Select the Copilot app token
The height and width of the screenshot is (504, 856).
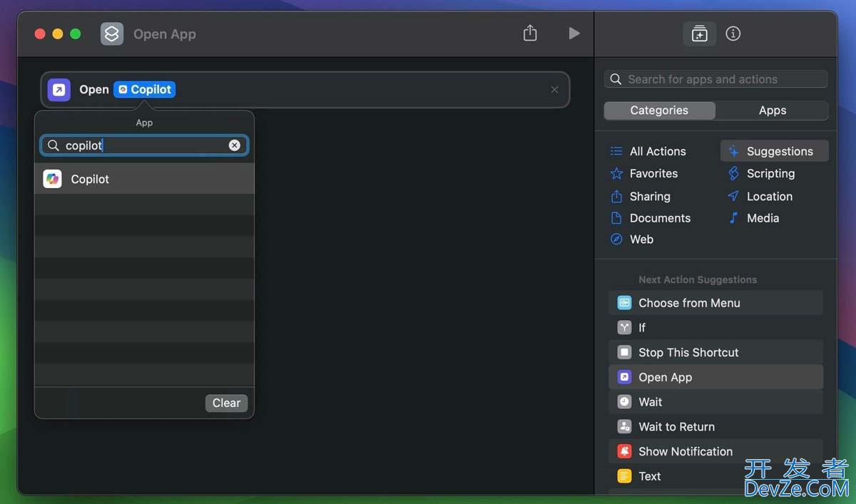pos(145,89)
